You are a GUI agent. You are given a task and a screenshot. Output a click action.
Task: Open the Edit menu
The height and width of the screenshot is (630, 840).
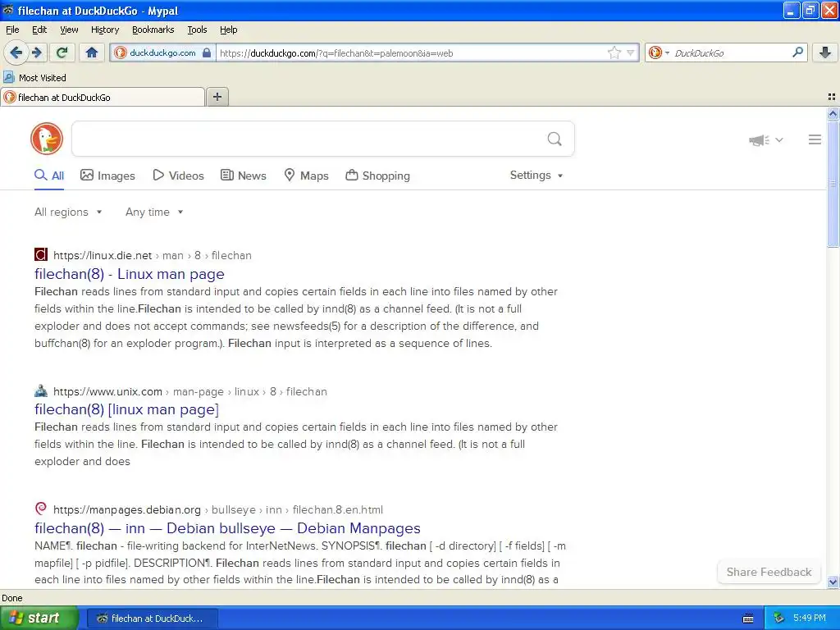click(x=39, y=30)
